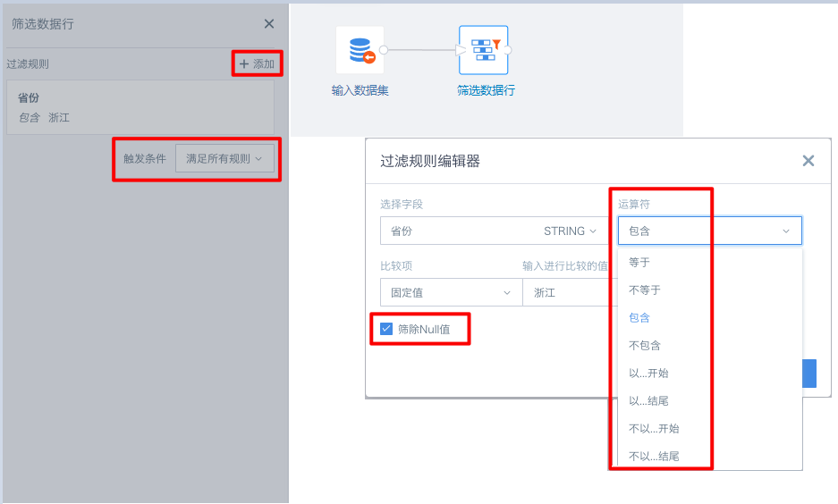This screenshot has width=838, height=504.
Task: Select 包含 option in operator list
Action: [x=639, y=318]
